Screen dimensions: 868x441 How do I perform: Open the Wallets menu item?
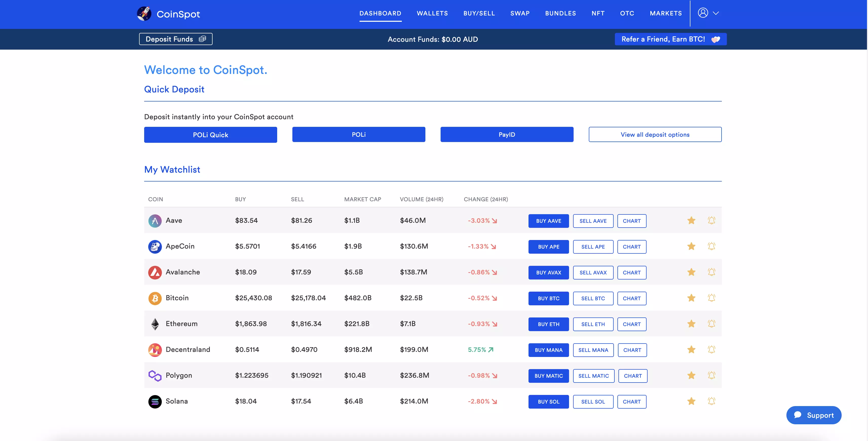coord(432,13)
